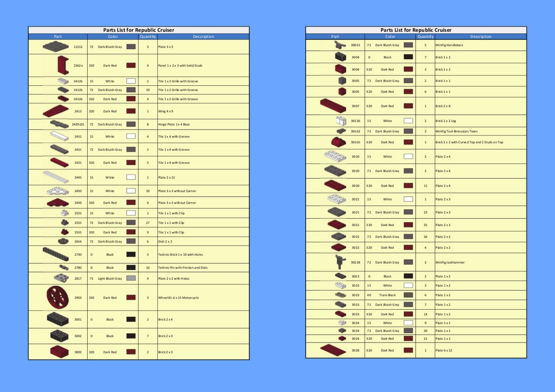This screenshot has width=555, height=392.
Task: Click 'Minifig Tool Binoculars Town' description
Action: (x=456, y=131)
